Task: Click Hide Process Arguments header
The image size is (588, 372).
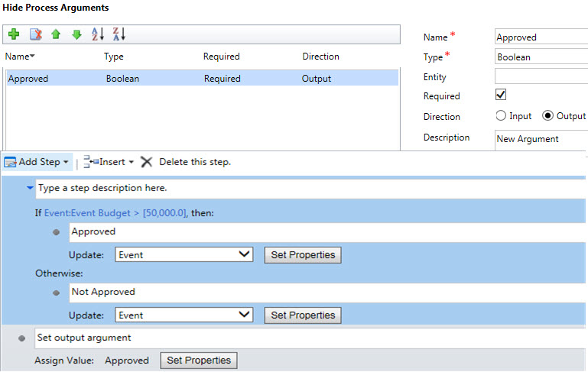Action: [x=56, y=8]
